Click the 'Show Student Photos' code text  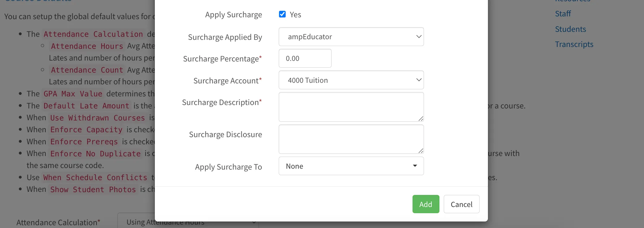click(93, 190)
